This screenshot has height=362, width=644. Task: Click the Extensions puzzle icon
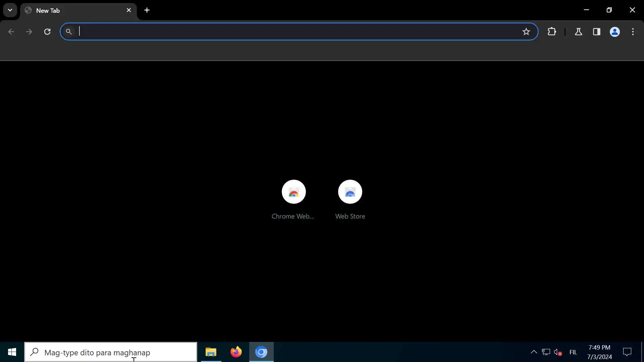pos(552,32)
